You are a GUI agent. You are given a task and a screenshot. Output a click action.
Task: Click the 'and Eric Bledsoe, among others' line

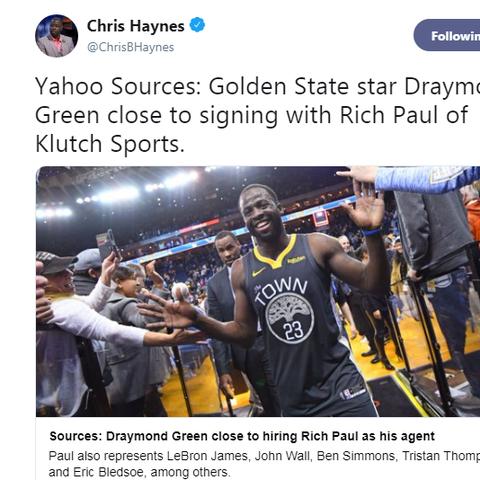click(x=139, y=472)
